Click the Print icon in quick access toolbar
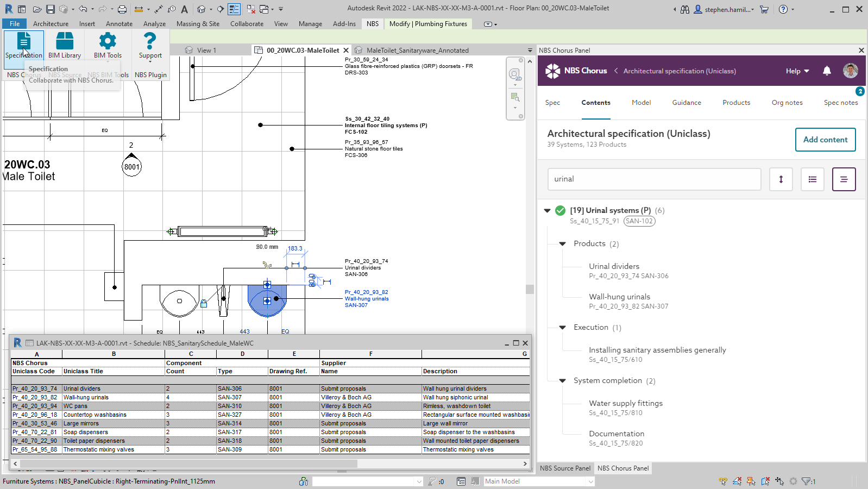Image resolution: width=868 pixels, height=489 pixels. tap(122, 9)
